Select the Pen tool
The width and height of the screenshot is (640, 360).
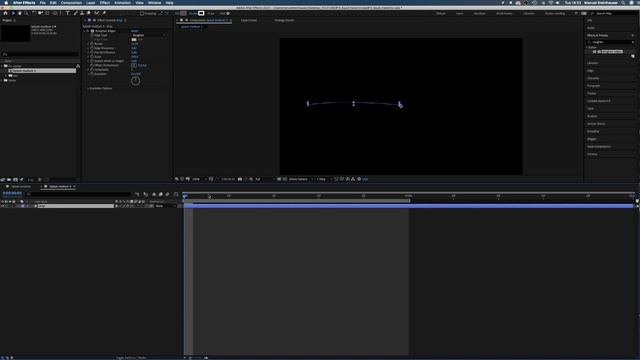coord(60,13)
